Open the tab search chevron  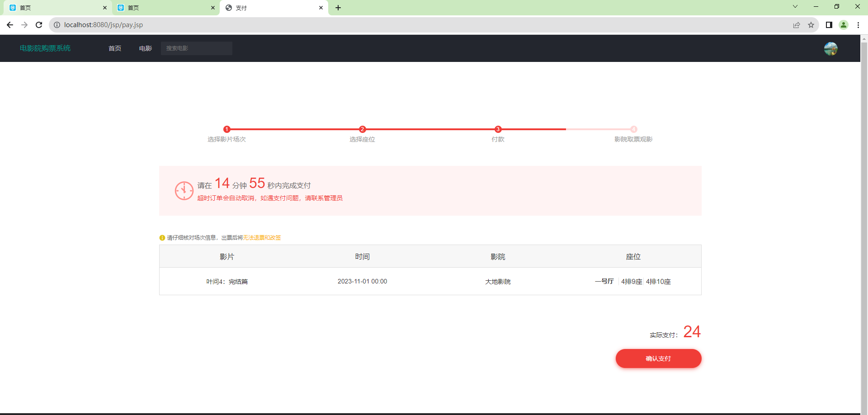coord(795,6)
